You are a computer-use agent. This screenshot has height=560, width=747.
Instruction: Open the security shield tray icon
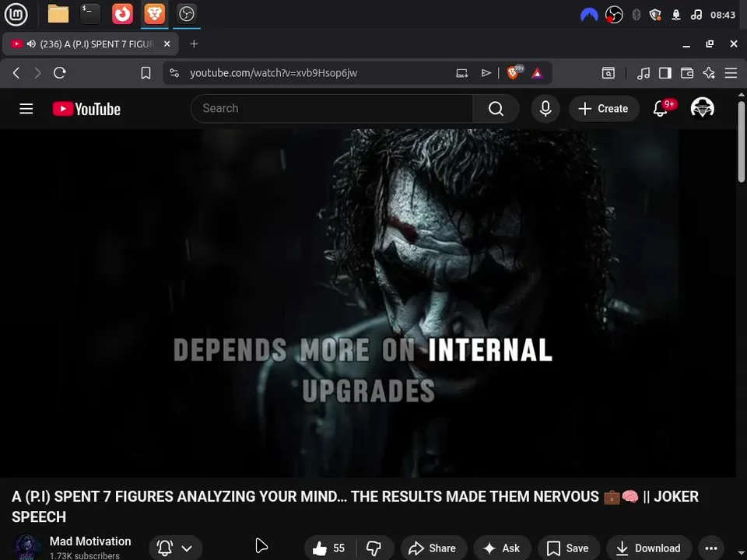pyautogui.click(x=655, y=16)
